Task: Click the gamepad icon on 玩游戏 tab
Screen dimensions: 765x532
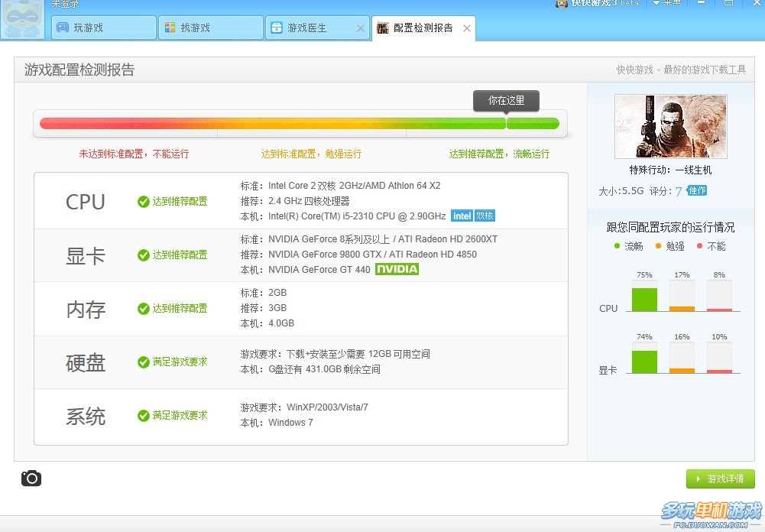Action: coord(63,28)
